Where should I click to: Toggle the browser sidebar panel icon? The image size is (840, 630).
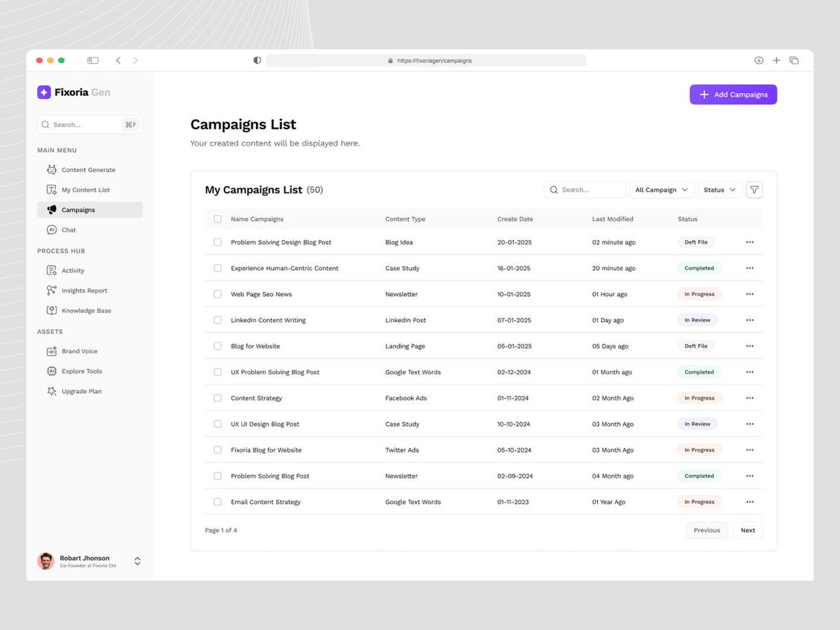[93, 61]
